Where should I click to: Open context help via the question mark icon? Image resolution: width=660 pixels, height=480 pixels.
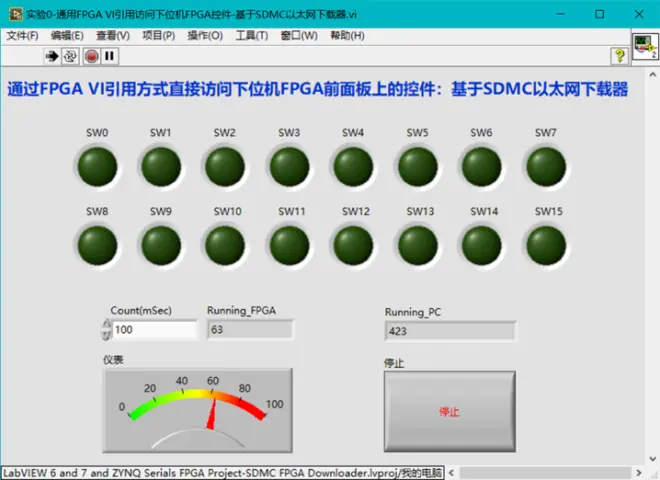pyautogui.click(x=620, y=56)
